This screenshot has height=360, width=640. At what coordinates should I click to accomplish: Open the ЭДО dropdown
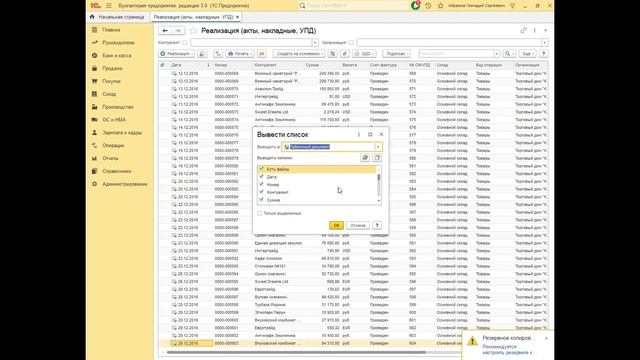(x=364, y=53)
